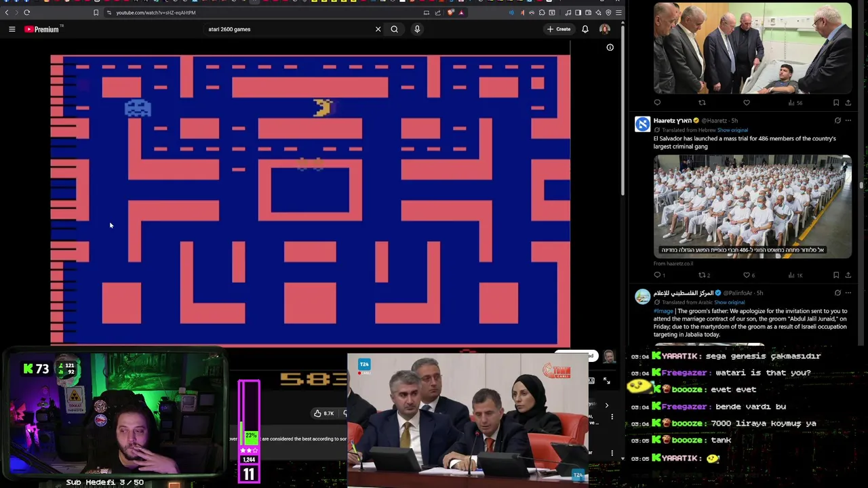Open the hospital visit tweet photo
Screen dimensions: 868x488
tap(752, 47)
